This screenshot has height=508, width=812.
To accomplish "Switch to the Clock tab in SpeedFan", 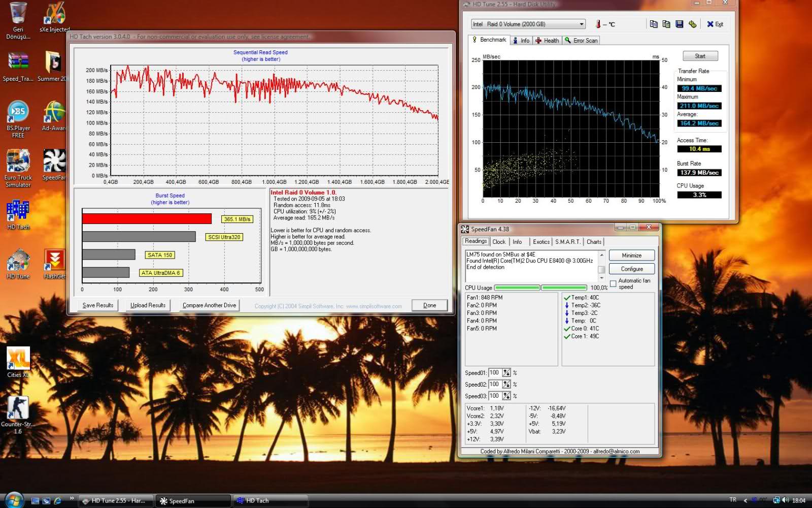I will pos(499,242).
